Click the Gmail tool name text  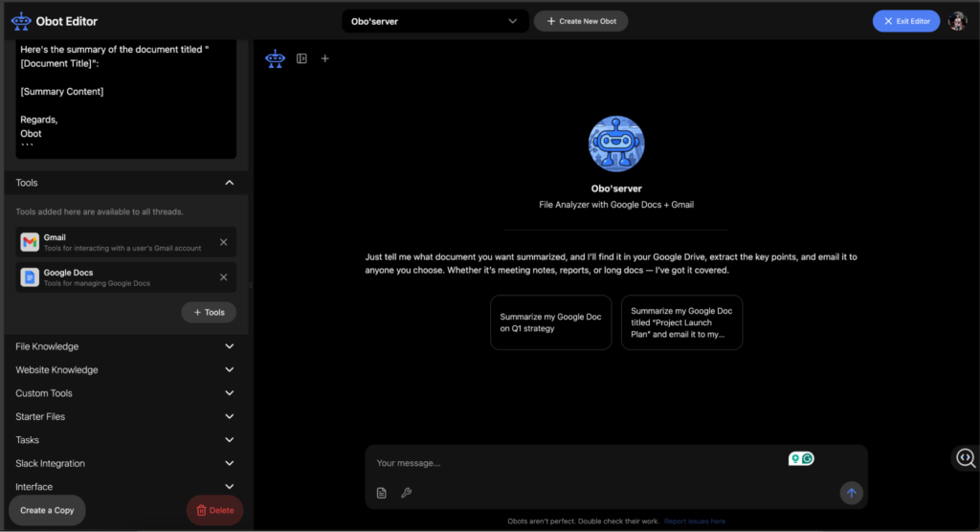pos(55,237)
